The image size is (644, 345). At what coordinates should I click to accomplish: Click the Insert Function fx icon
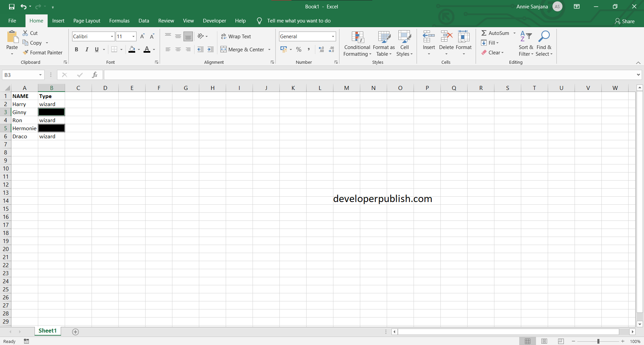[95, 75]
